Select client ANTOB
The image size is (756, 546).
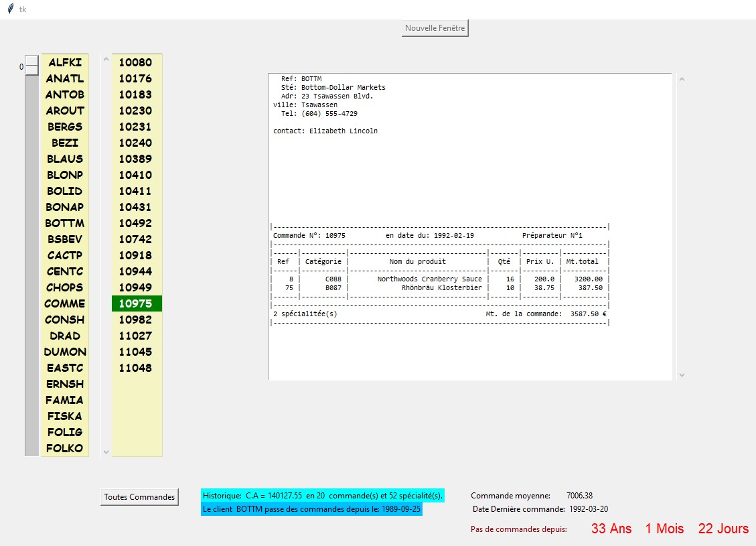point(65,94)
